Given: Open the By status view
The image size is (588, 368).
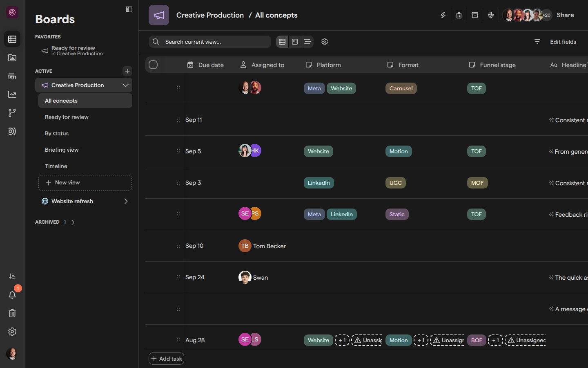Looking at the screenshot, I should (85, 133).
